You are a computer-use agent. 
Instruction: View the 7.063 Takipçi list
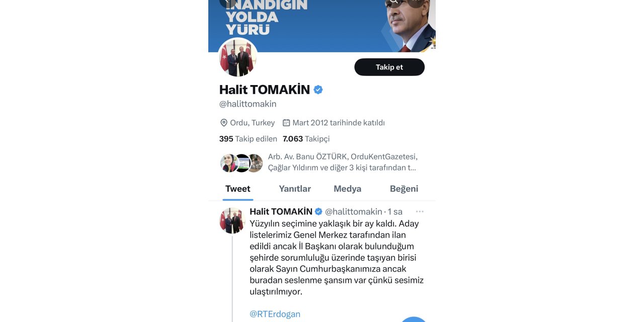[306, 139]
